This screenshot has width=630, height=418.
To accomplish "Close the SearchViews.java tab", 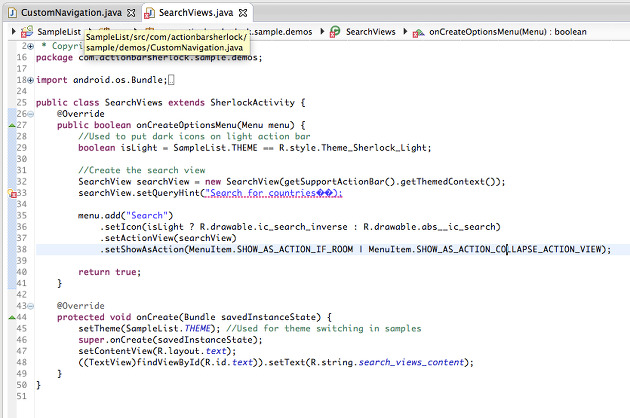I will pos(243,13).
